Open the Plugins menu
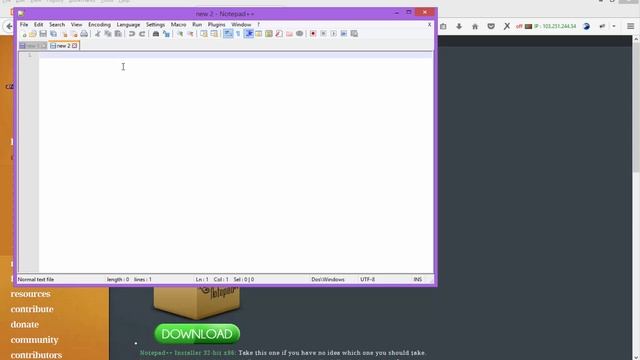 (217, 24)
